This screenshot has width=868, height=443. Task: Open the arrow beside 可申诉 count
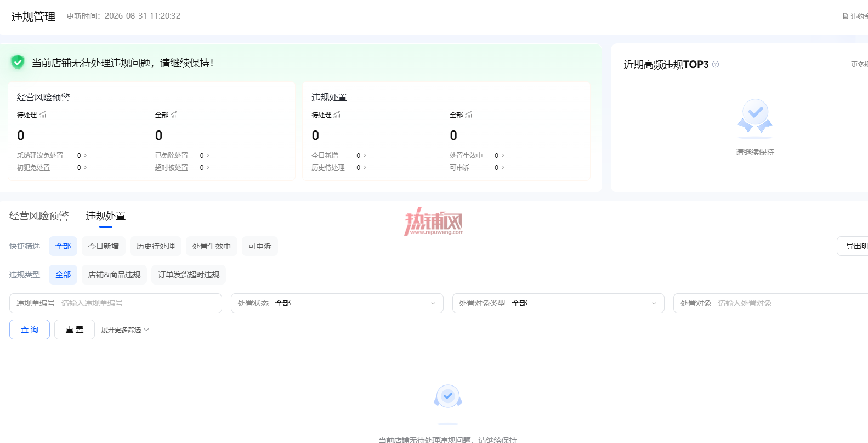click(x=503, y=168)
